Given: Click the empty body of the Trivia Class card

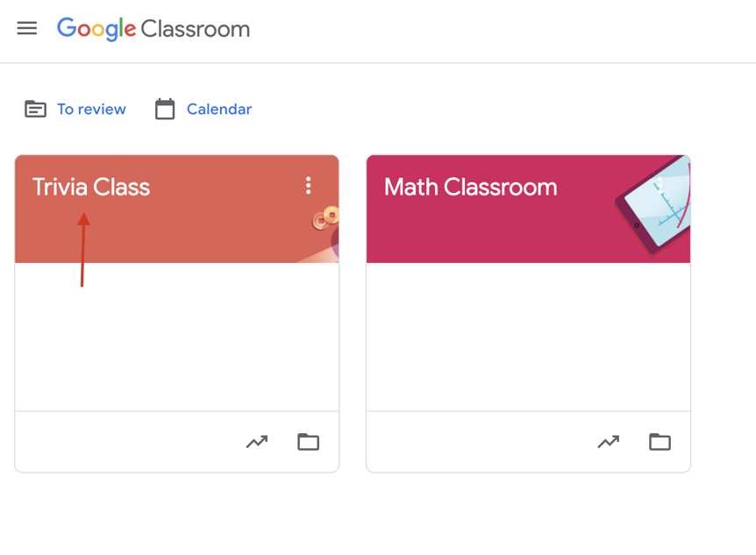Looking at the screenshot, I should click(175, 342).
